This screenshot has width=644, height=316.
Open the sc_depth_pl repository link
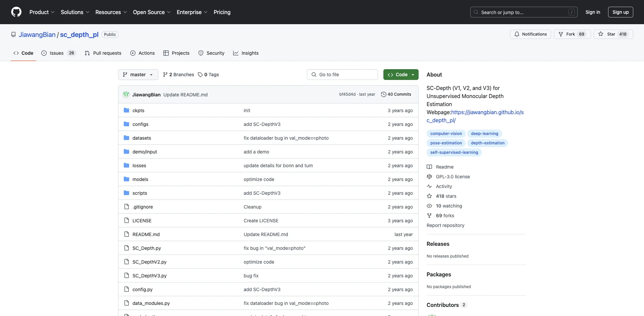pyautogui.click(x=79, y=35)
